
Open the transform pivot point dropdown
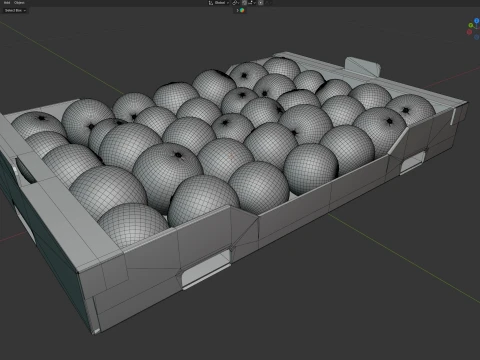(x=236, y=3)
